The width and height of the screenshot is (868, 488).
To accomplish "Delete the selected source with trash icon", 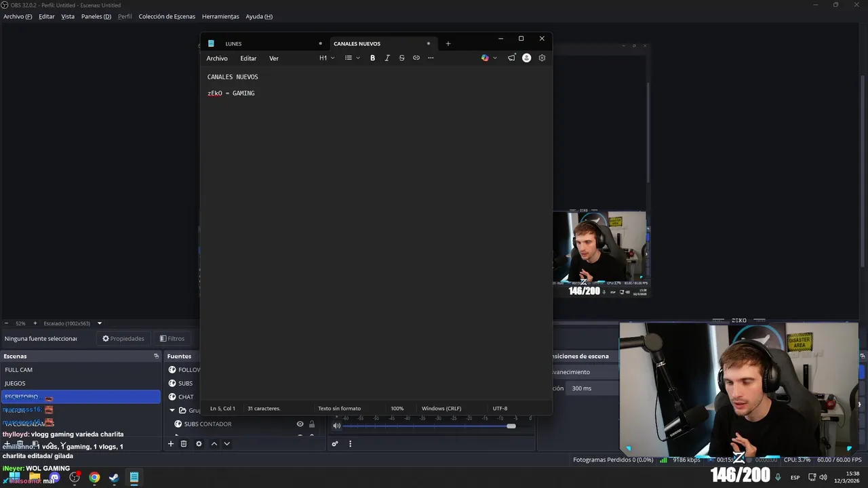I will tap(184, 444).
